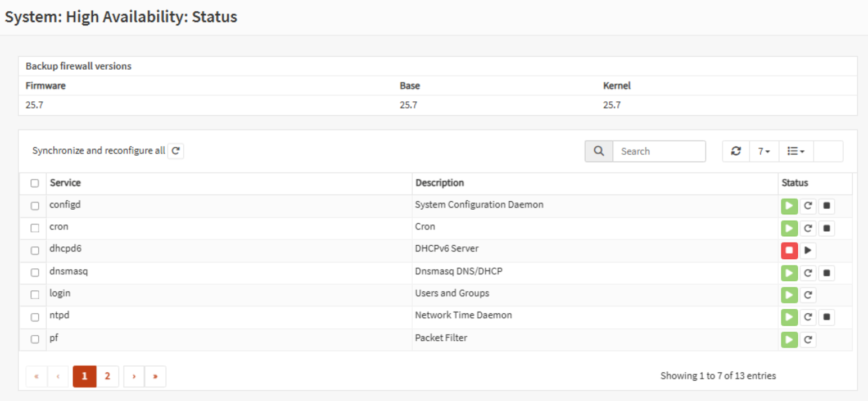
Task: Check the configd row checkbox
Action: click(35, 206)
